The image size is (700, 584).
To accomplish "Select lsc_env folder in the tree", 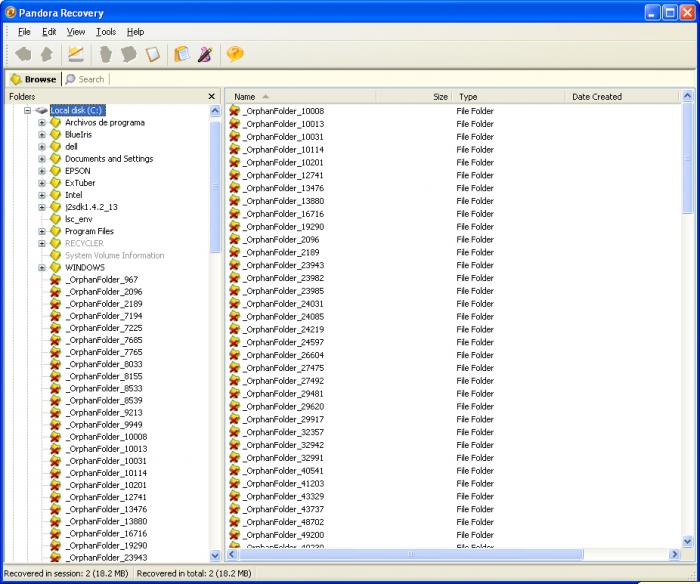I will 79,219.
